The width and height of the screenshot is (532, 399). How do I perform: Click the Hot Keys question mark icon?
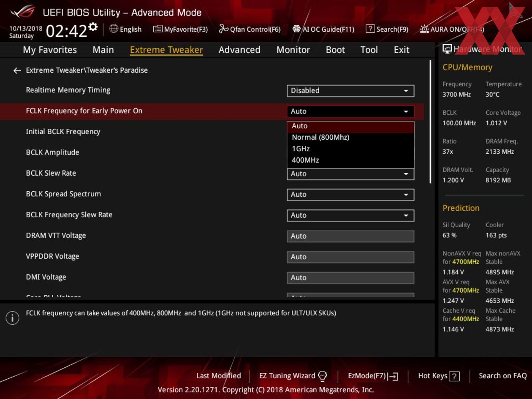pos(454,376)
